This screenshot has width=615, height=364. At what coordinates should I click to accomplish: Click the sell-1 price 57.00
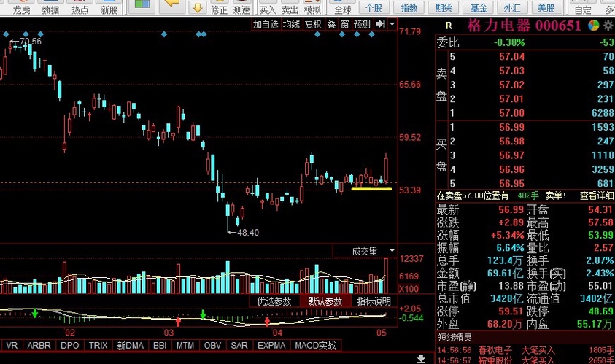[511, 113]
